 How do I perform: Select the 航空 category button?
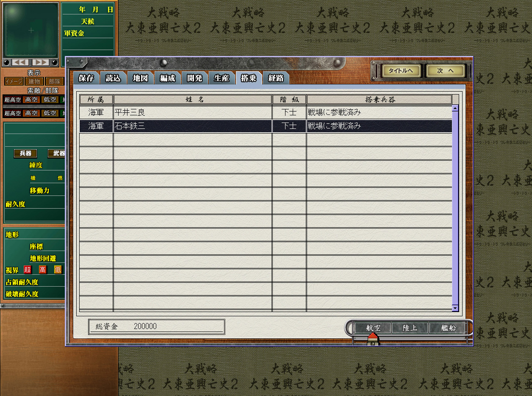point(373,328)
